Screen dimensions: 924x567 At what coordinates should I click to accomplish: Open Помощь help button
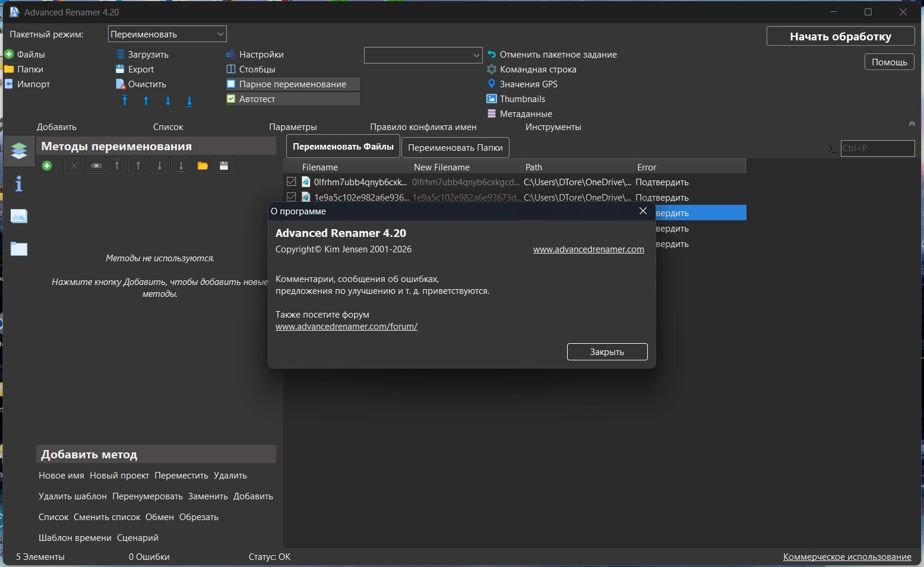[890, 62]
